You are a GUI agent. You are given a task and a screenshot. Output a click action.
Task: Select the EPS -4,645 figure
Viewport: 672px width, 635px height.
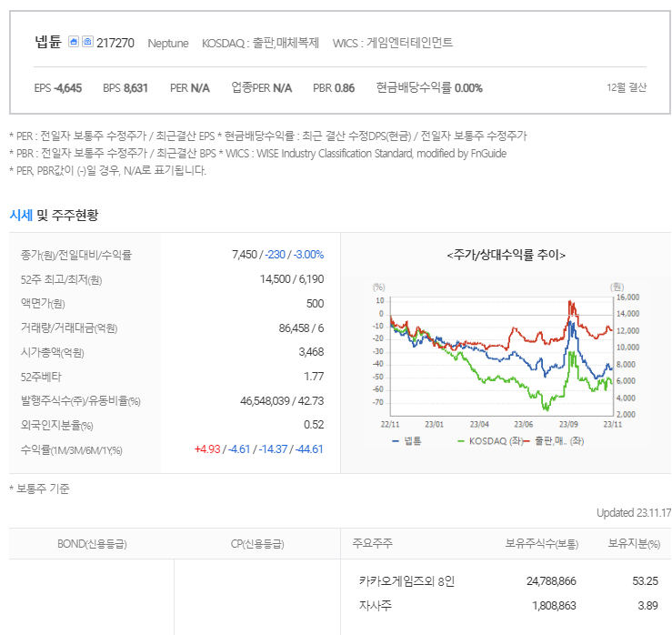click(58, 88)
